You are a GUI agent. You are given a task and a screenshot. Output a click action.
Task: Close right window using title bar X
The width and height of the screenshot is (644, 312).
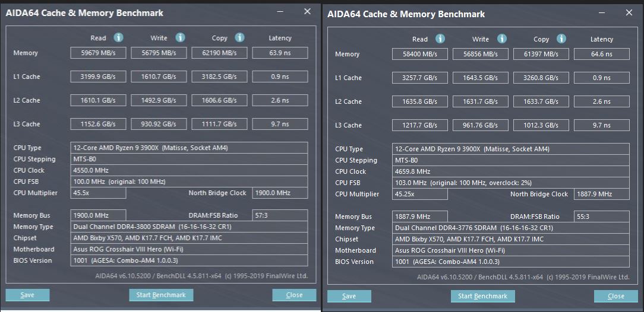coord(629,12)
